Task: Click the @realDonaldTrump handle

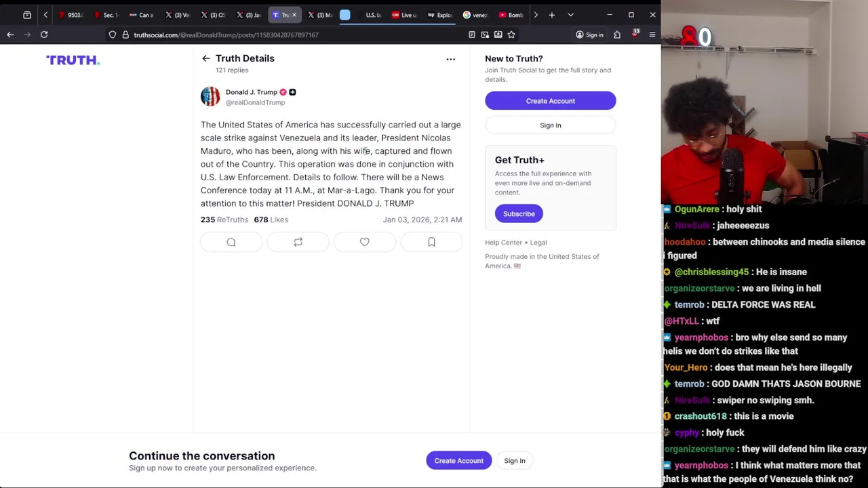Action: (x=256, y=102)
